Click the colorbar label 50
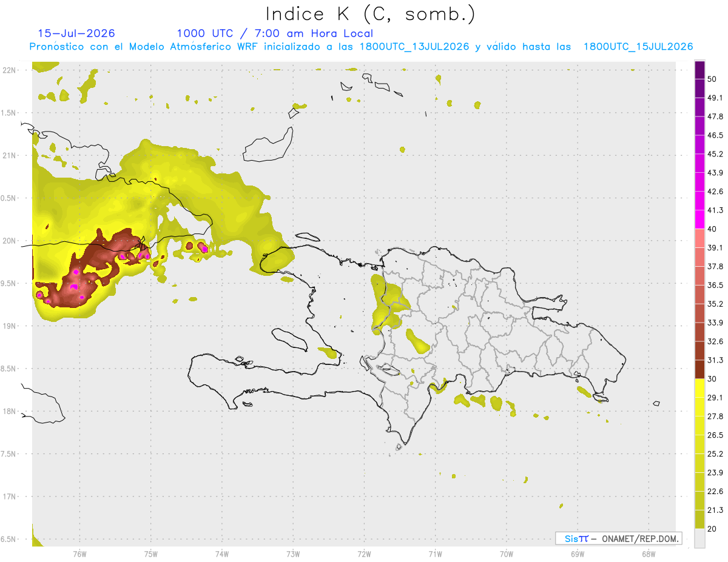Image resolution: width=728 pixels, height=562 pixels. (x=712, y=79)
